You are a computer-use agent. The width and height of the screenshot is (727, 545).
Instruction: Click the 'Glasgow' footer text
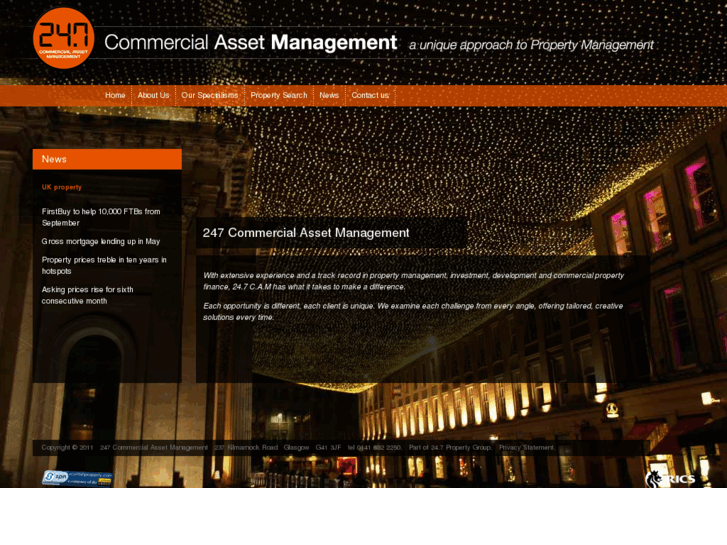pyautogui.click(x=296, y=448)
